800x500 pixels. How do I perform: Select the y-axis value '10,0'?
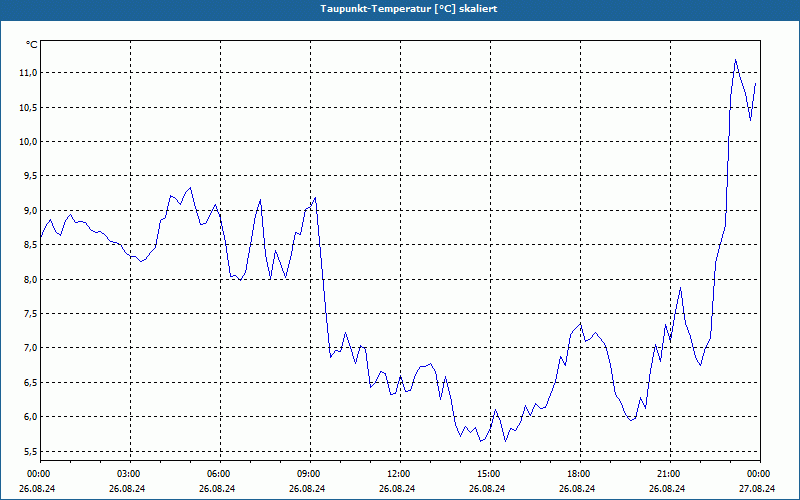(29, 142)
